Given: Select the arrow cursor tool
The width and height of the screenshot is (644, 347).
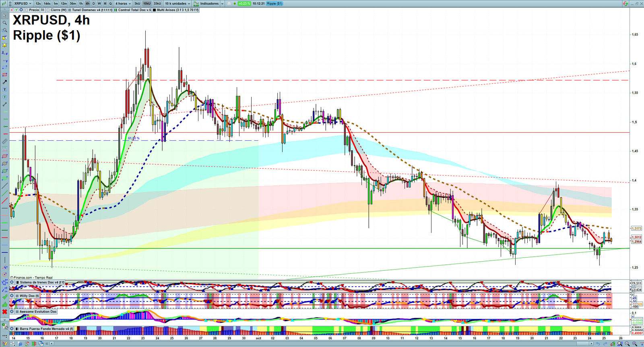Looking at the screenshot, I should 4,15.
